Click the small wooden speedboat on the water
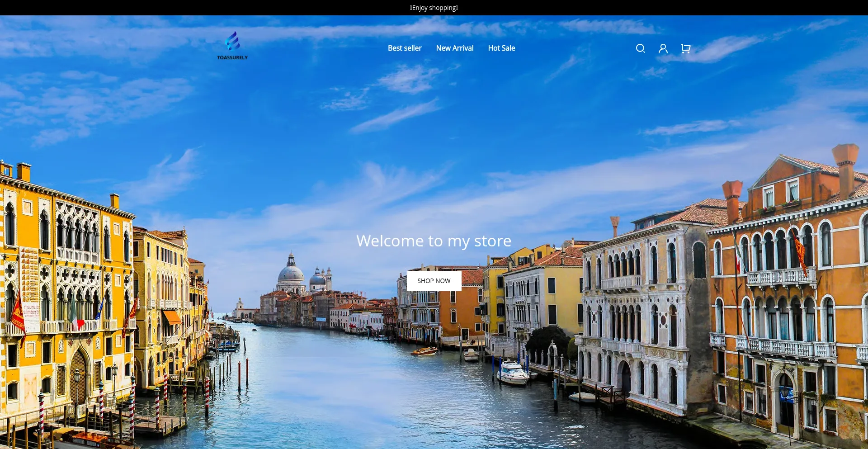Image resolution: width=868 pixels, height=449 pixels. 424,351
